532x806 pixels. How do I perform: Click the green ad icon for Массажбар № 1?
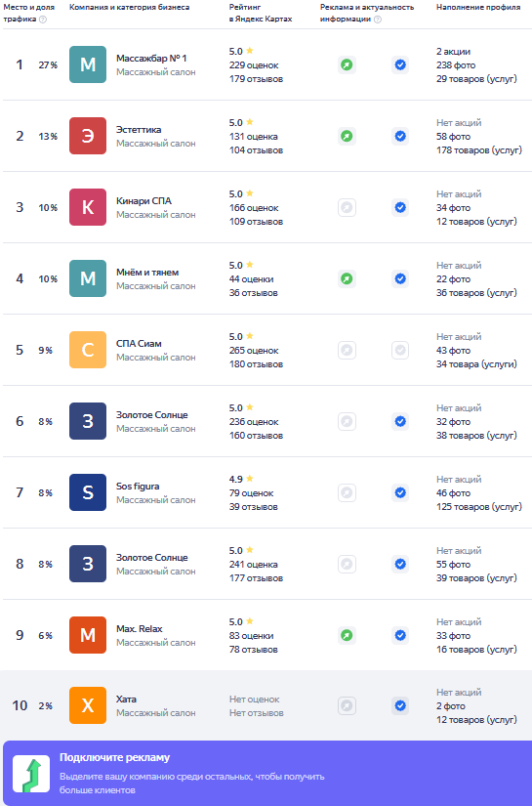point(348,64)
